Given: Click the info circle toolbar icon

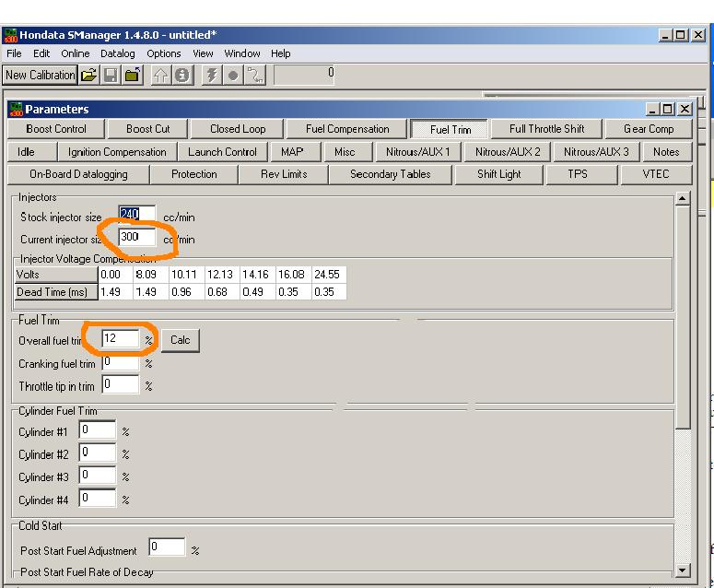Looking at the screenshot, I should (x=182, y=76).
